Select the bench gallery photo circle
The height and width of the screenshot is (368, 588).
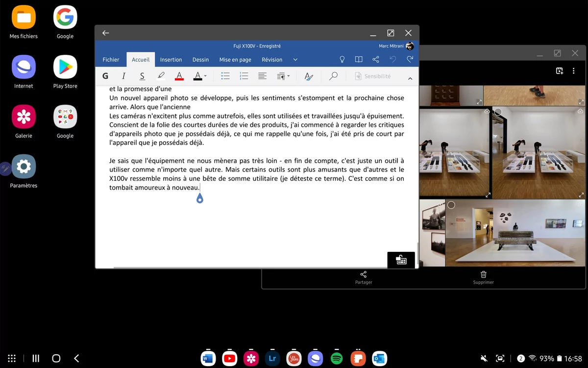[x=451, y=205]
